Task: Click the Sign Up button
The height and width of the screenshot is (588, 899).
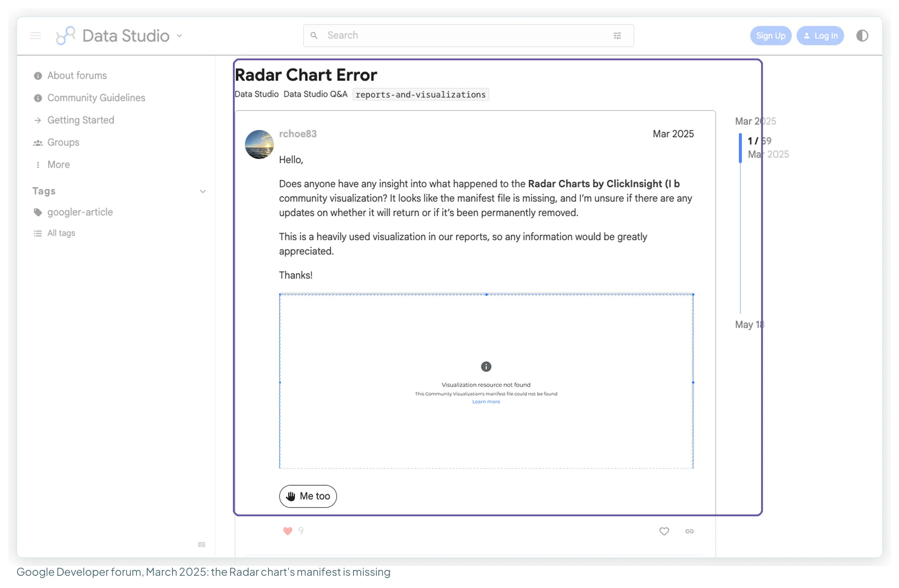Action: (x=770, y=36)
